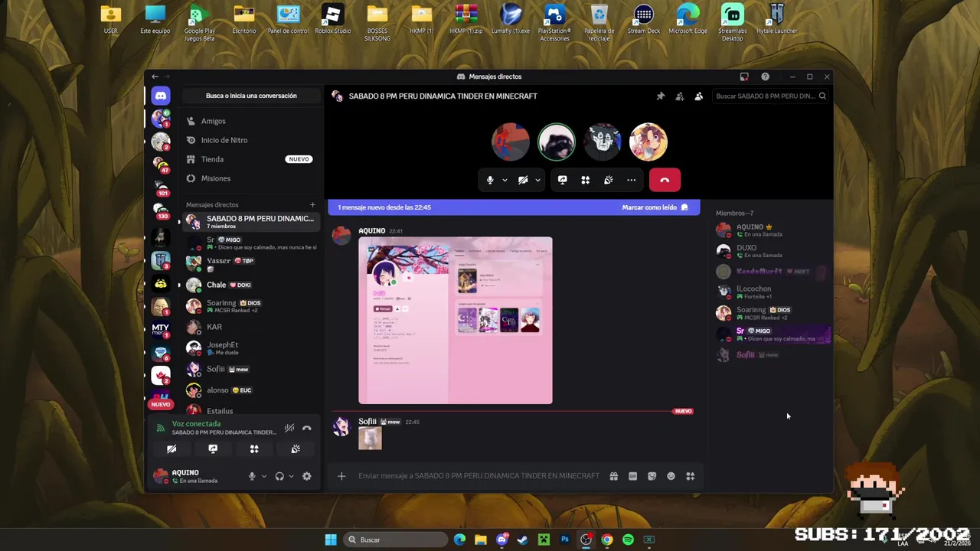
Task: Toggle noise suppression in voice panel
Action: coord(289,428)
